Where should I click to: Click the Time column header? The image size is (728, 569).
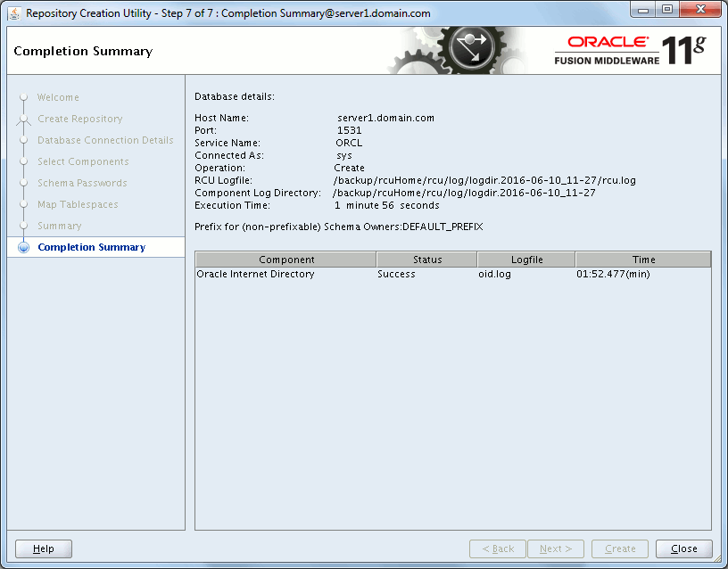(643, 260)
